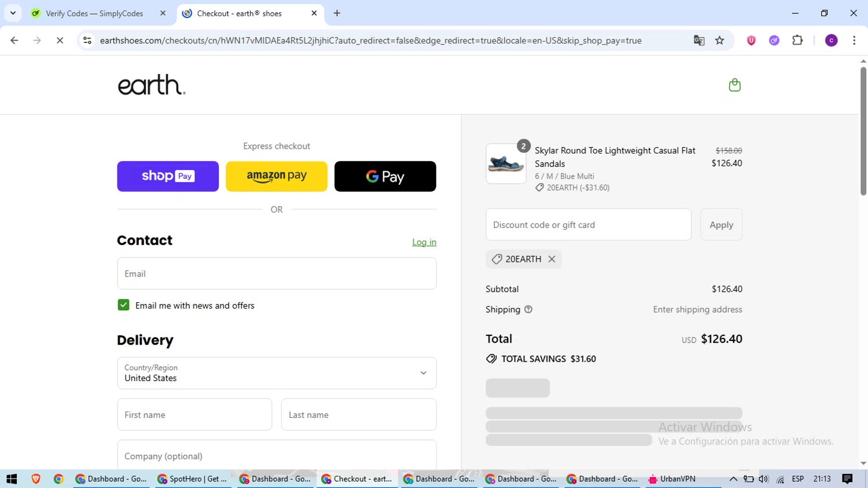Uncheck Email me with news and offers

click(x=123, y=305)
